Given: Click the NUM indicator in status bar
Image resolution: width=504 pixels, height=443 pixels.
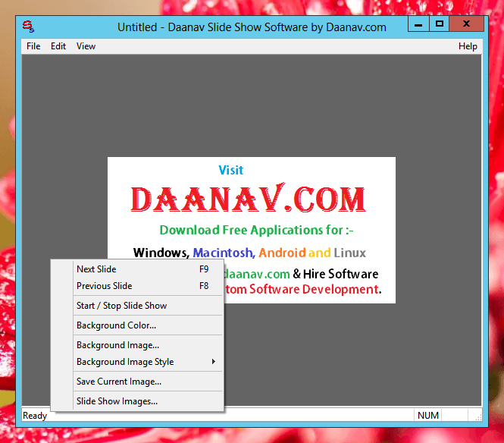Looking at the screenshot, I should click(428, 416).
